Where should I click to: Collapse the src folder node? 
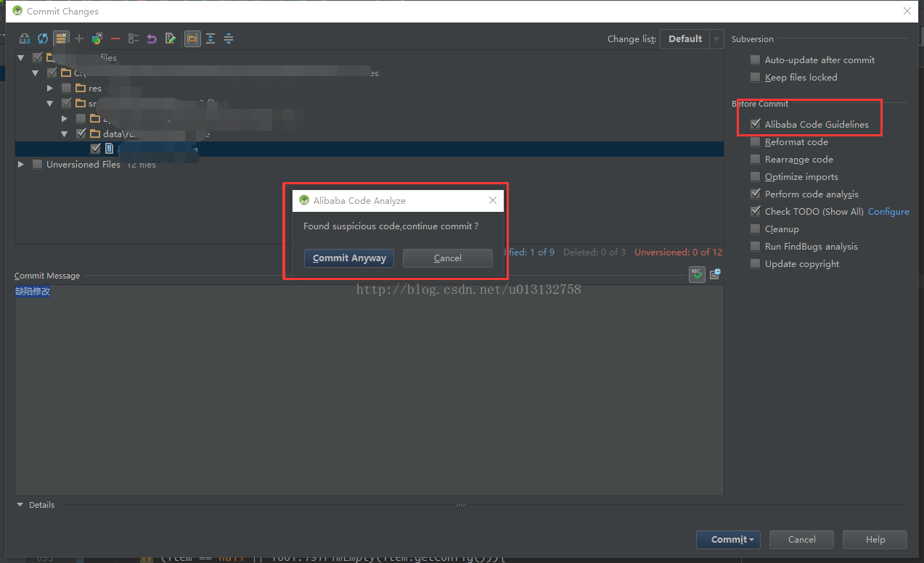50,103
